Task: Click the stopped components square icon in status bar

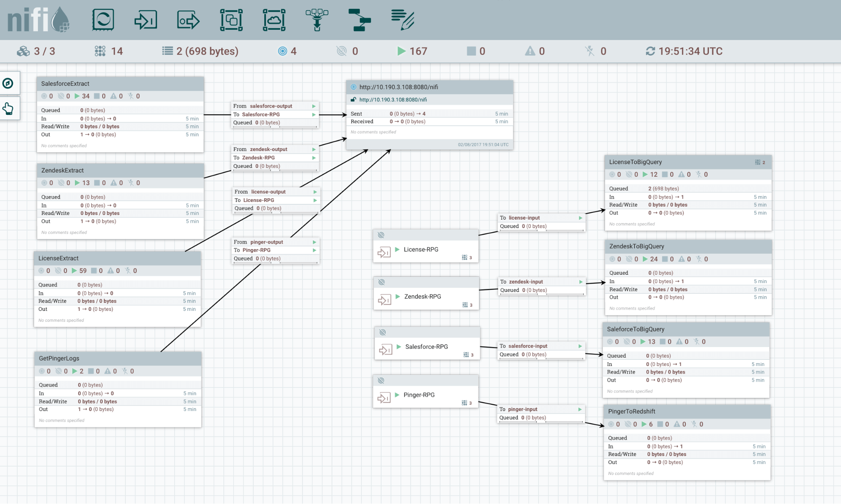Action: 471,51
